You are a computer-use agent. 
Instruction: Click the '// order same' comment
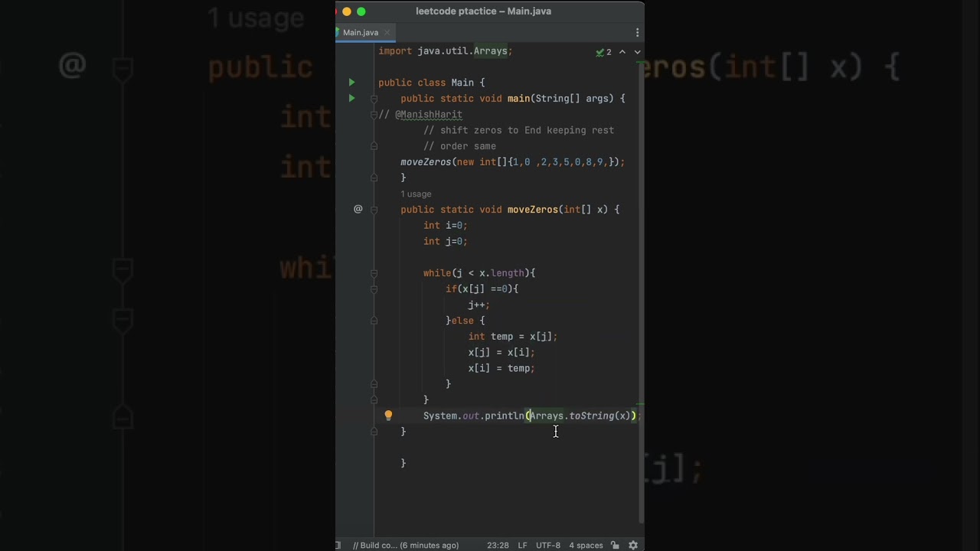coord(459,146)
